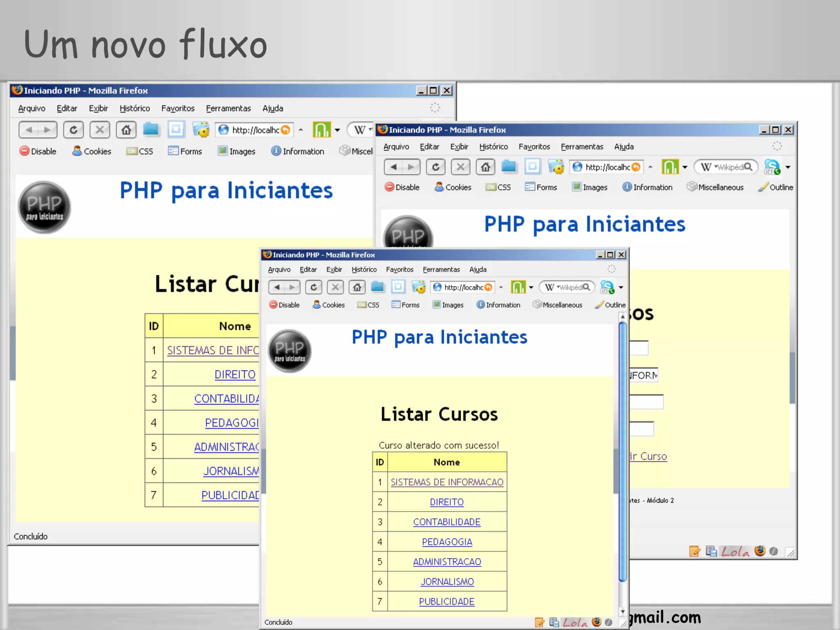Click PHP para iniciantes logo in front window
This screenshot has height=630, width=840.
(290, 351)
